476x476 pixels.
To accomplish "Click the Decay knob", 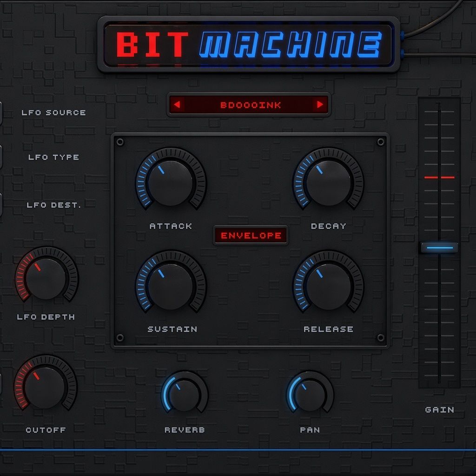I will pos(329,183).
